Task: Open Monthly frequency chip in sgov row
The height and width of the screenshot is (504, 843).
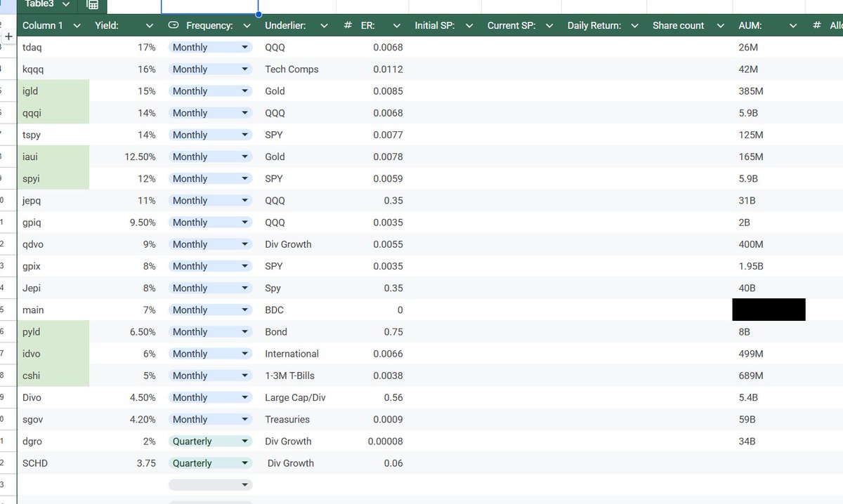Action: pos(210,420)
